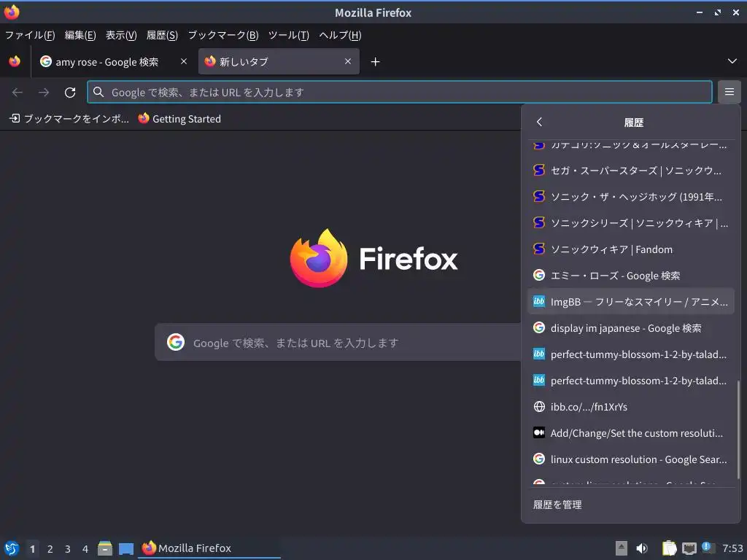Click the back navigation arrow
This screenshot has width=747, height=560.
pyautogui.click(x=18, y=93)
